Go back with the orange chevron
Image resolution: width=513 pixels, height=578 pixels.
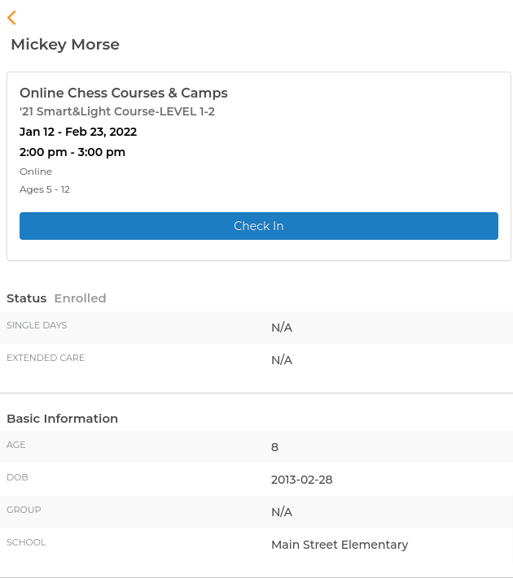tap(12, 18)
